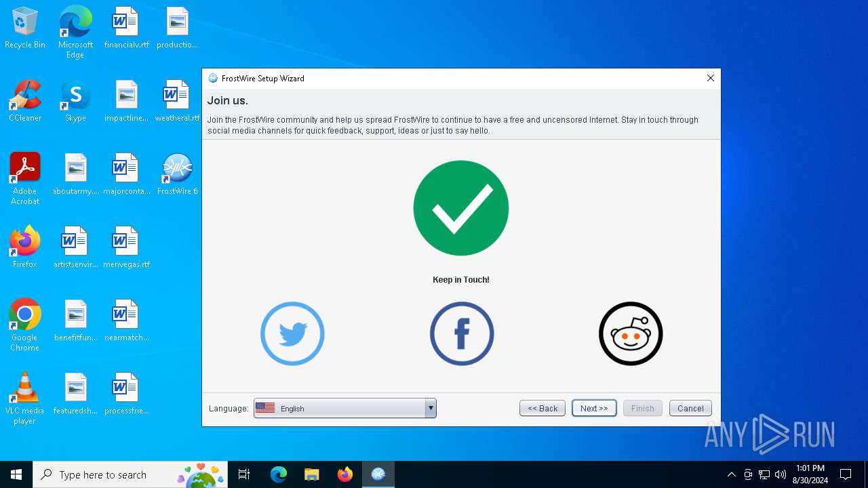Select Microsoft Edge desktop shortcut
The image size is (868, 488).
pos(75,33)
